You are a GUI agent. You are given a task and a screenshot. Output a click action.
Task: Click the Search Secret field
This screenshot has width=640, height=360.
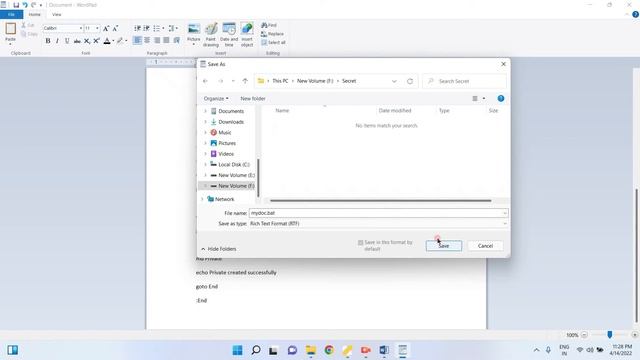(x=464, y=81)
